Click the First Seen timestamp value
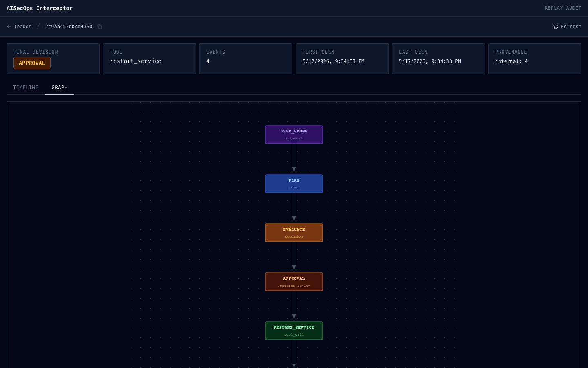This screenshot has width=588, height=368. (x=334, y=61)
